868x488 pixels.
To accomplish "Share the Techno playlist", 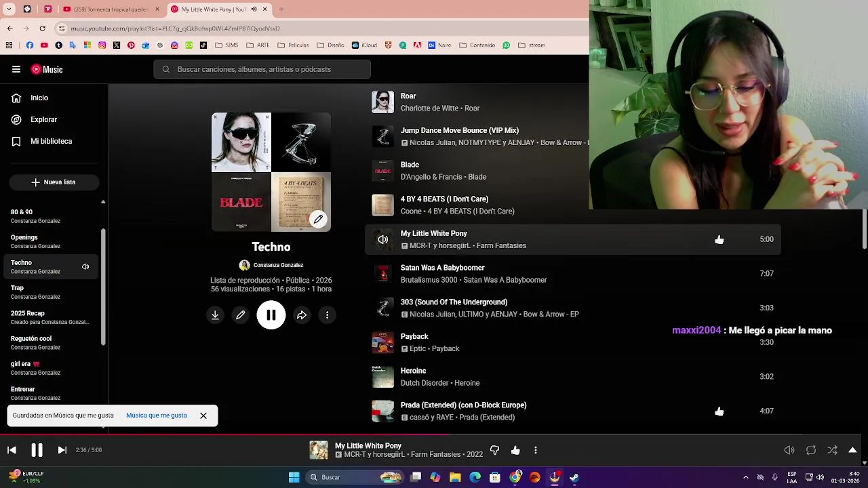I will pos(302,315).
